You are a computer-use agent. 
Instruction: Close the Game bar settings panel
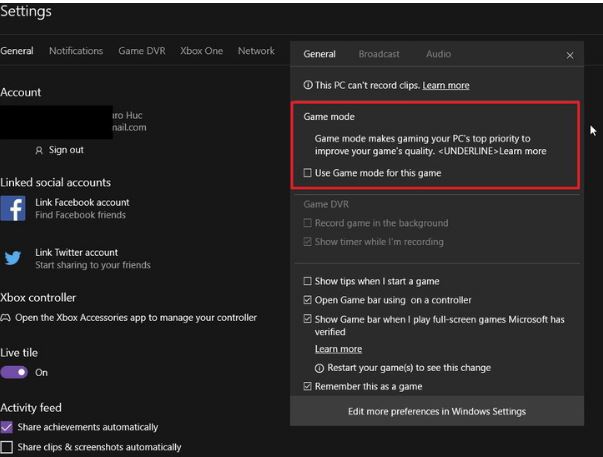pos(570,56)
